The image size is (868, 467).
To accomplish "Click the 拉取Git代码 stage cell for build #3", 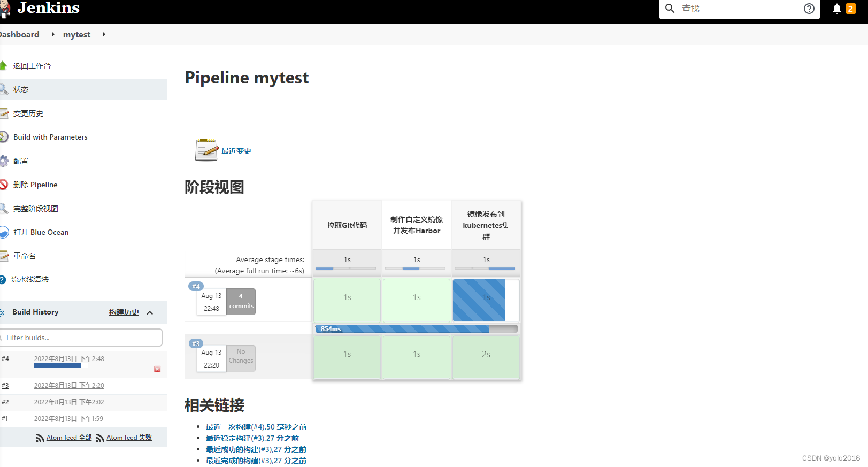I will (347, 357).
